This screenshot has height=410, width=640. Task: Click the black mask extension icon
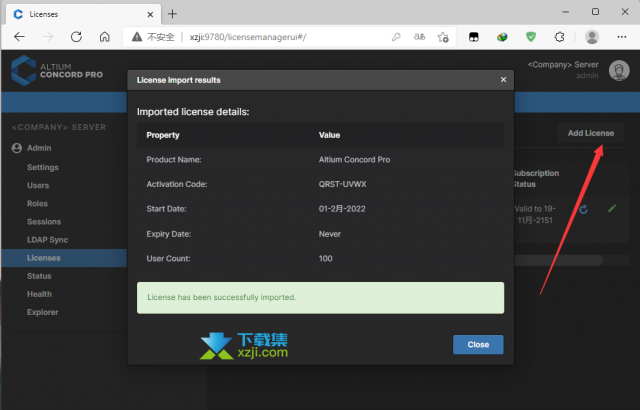point(473,37)
